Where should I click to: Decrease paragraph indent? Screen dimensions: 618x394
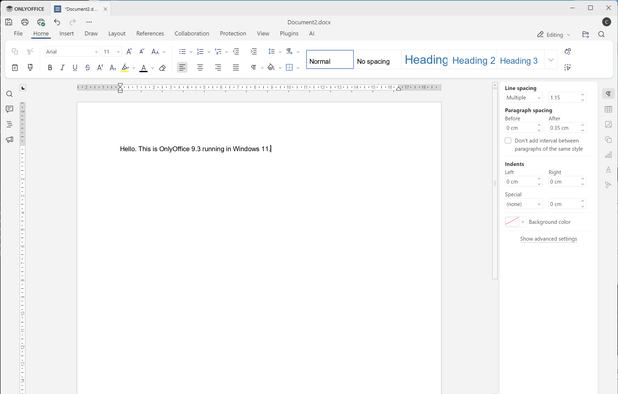[x=236, y=52]
